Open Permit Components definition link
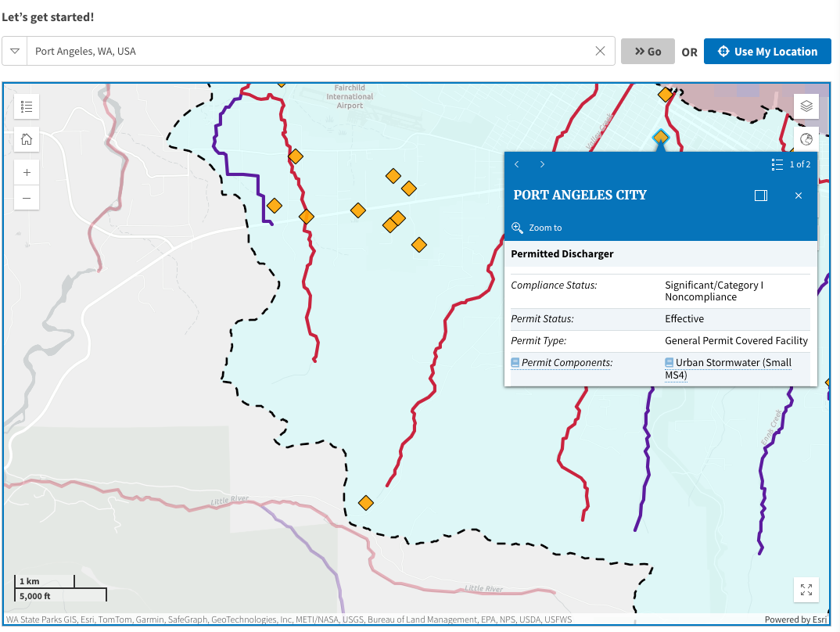The image size is (840, 632). (x=566, y=363)
